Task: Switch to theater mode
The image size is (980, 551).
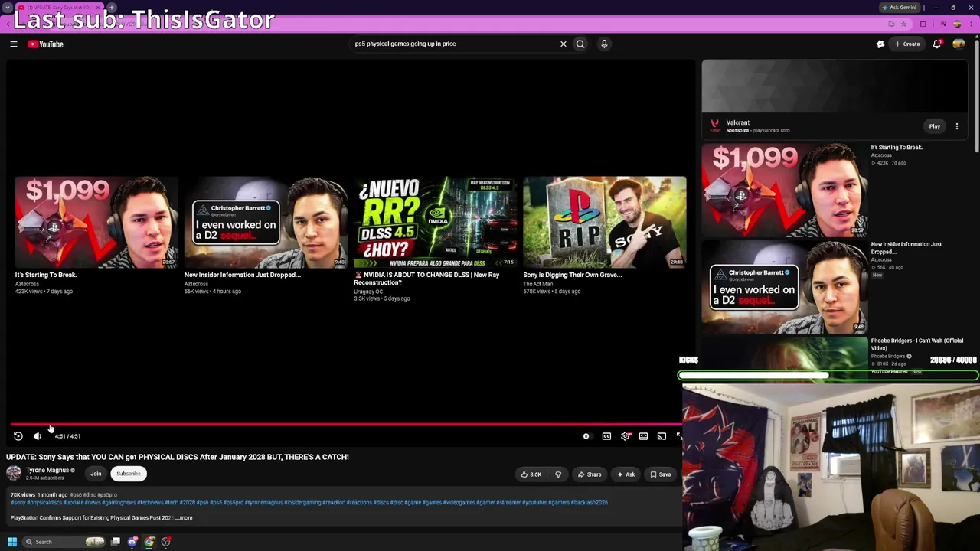Action: 643,436
